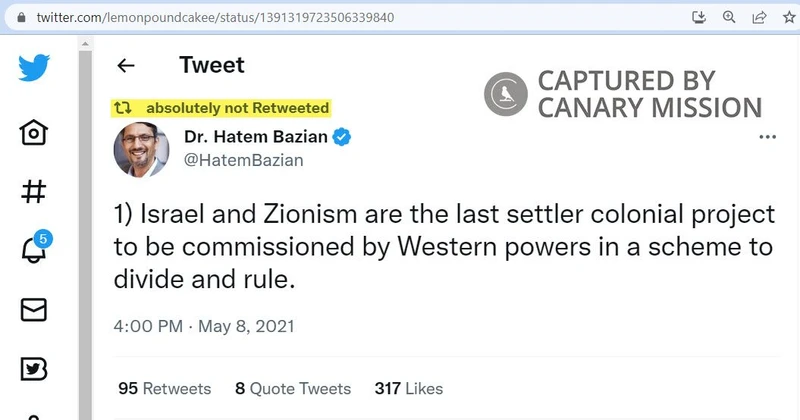The image size is (800, 420).
Task: Bookmark this page with the star icon
Action: pos(787,17)
